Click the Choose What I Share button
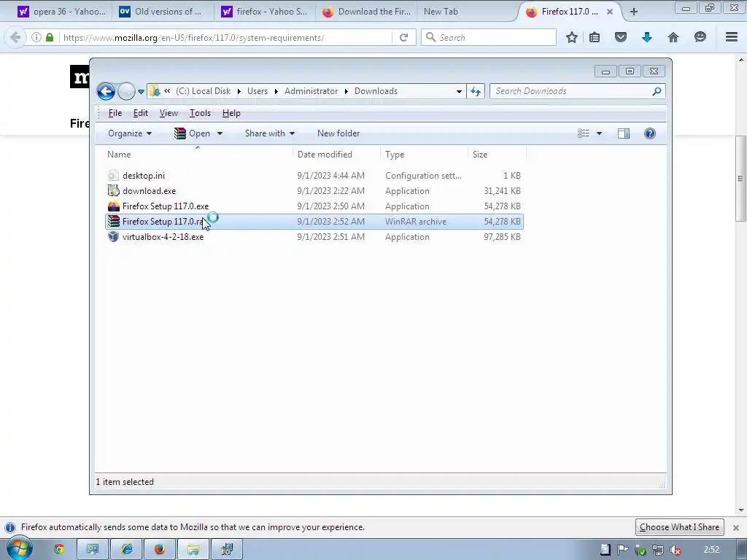Viewport: 747px width, 560px height. [x=679, y=527]
